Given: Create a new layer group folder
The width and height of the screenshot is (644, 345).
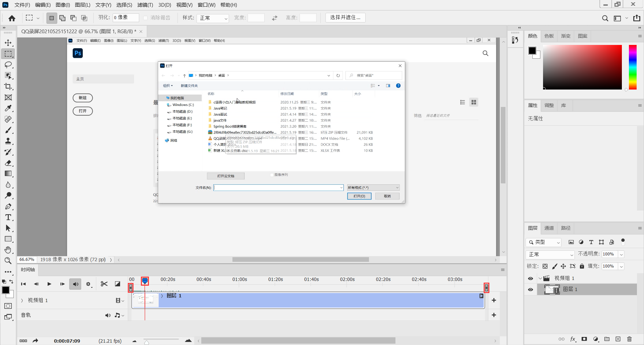Looking at the screenshot, I should [x=607, y=339].
